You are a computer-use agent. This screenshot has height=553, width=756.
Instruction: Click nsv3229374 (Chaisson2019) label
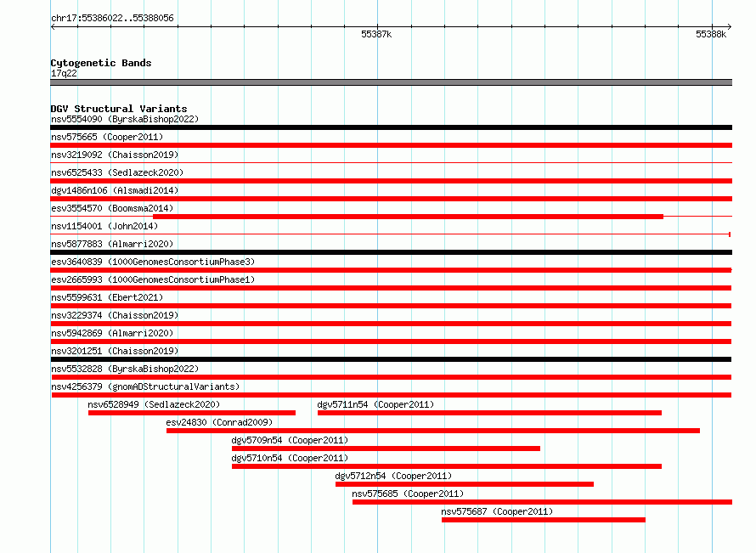(x=115, y=315)
